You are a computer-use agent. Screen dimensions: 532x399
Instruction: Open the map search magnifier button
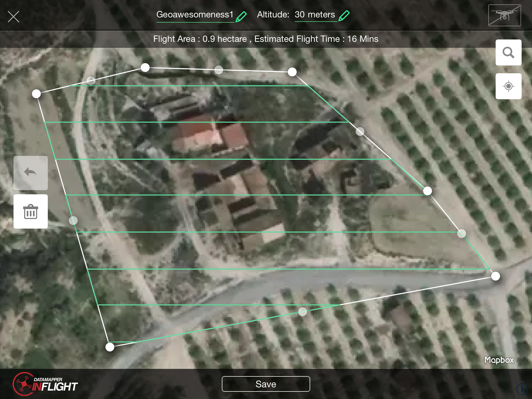[508, 52]
